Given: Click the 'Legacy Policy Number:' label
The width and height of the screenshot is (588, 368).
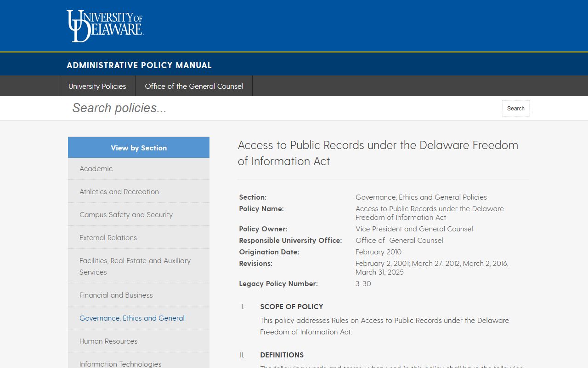Looking at the screenshot, I should pyautogui.click(x=278, y=283).
